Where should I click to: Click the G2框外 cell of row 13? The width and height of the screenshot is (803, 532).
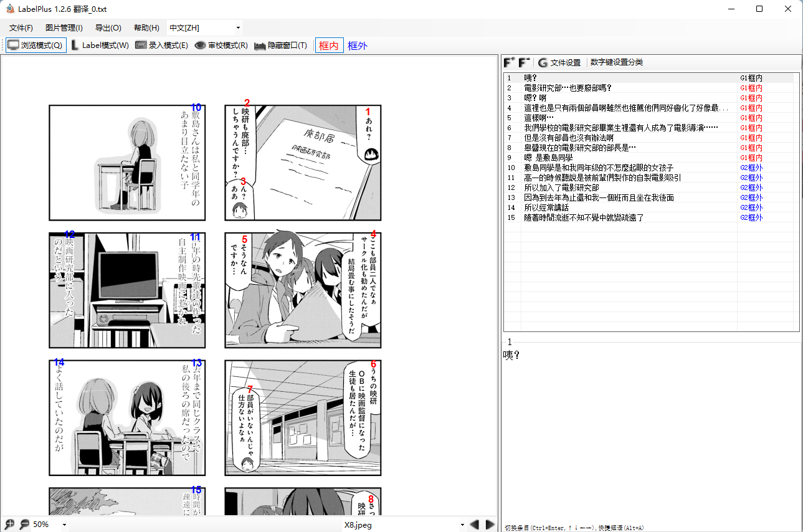coord(751,197)
